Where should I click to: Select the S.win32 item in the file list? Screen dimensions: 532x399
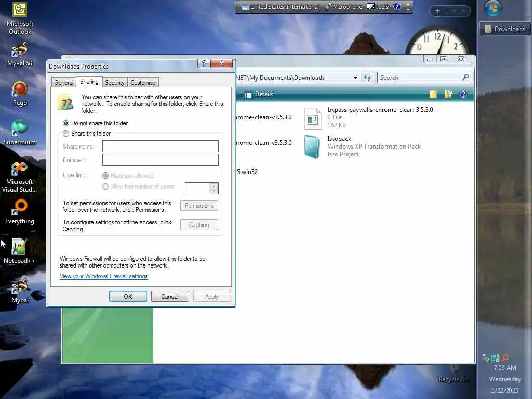tap(247, 171)
